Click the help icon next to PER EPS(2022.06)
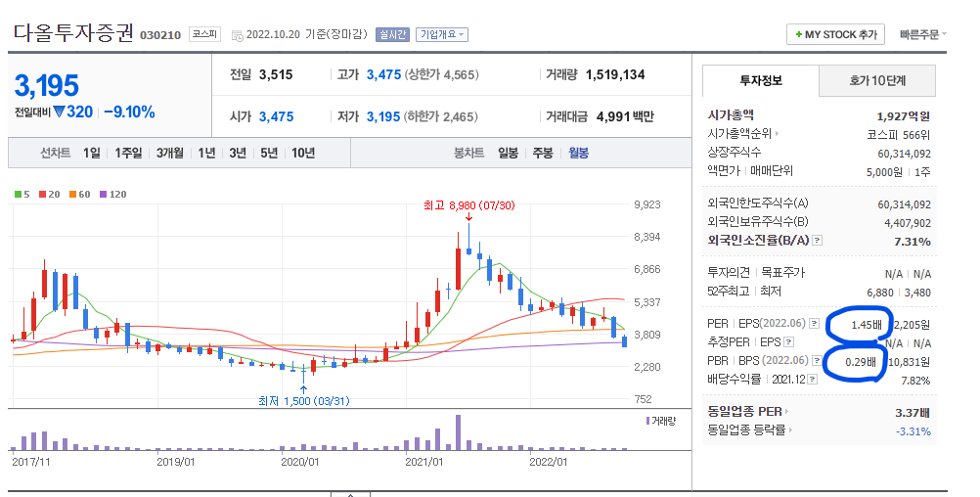Viewport: 980px width, 497px height. point(814,323)
